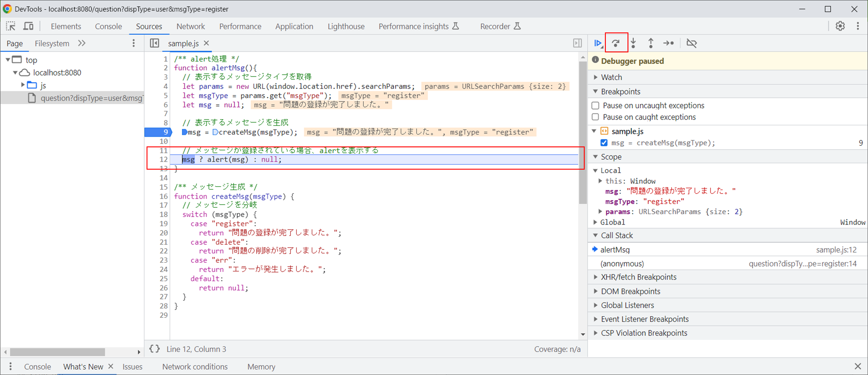
Task: Deactivate all breakpoints
Action: [x=692, y=43]
